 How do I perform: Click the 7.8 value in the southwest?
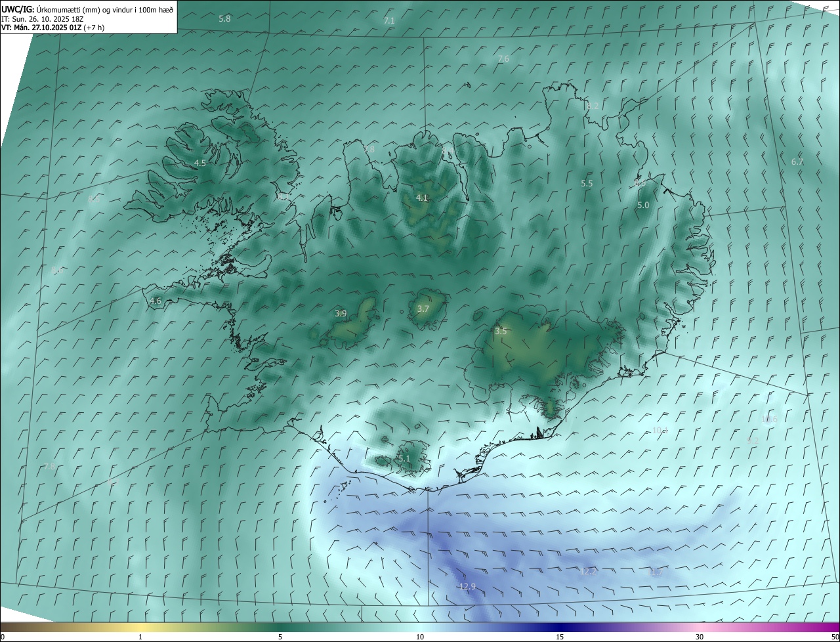(50, 467)
